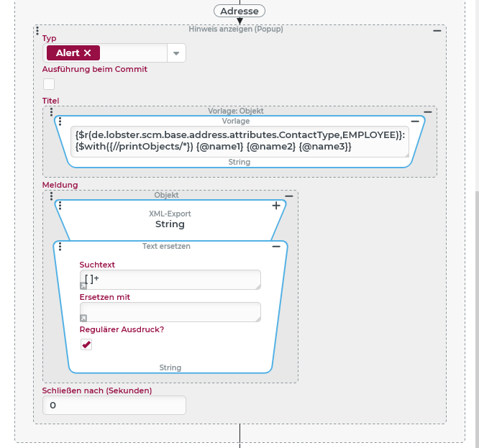
Task: Click the expand-editor arrow icon in Suchtext field
Action: [83, 285]
